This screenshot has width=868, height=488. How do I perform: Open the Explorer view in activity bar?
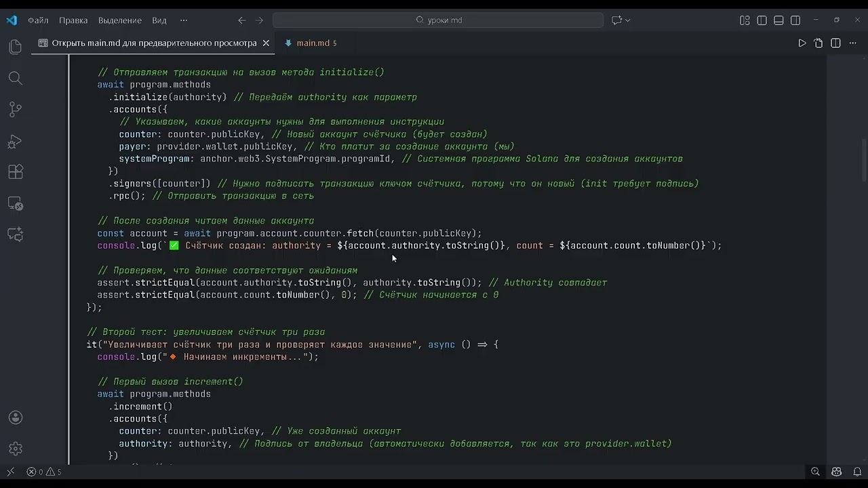click(x=15, y=47)
